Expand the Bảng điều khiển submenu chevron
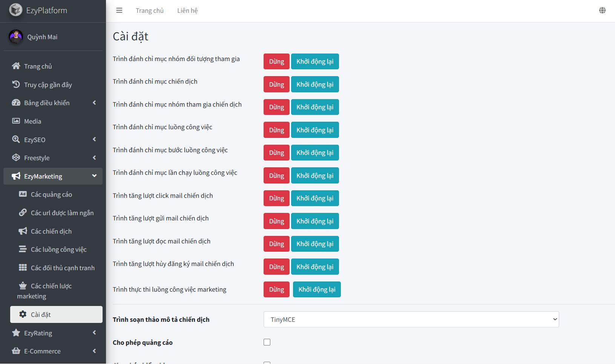This screenshot has height=364, width=615. click(94, 102)
